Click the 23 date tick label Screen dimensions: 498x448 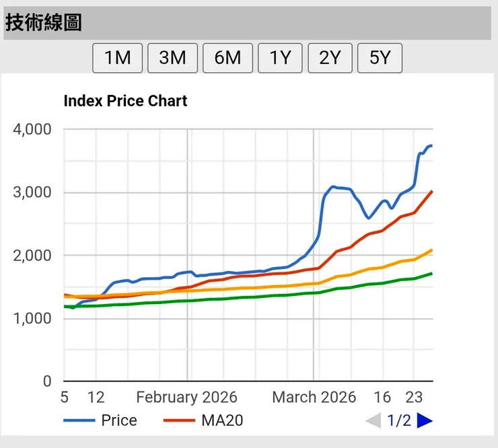(x=413, y=397)
